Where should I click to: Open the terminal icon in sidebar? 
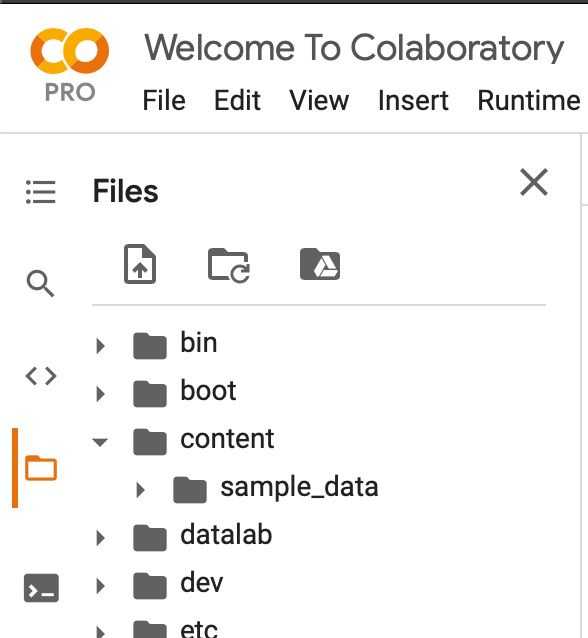pyautogui.click(x=41, y=588)
